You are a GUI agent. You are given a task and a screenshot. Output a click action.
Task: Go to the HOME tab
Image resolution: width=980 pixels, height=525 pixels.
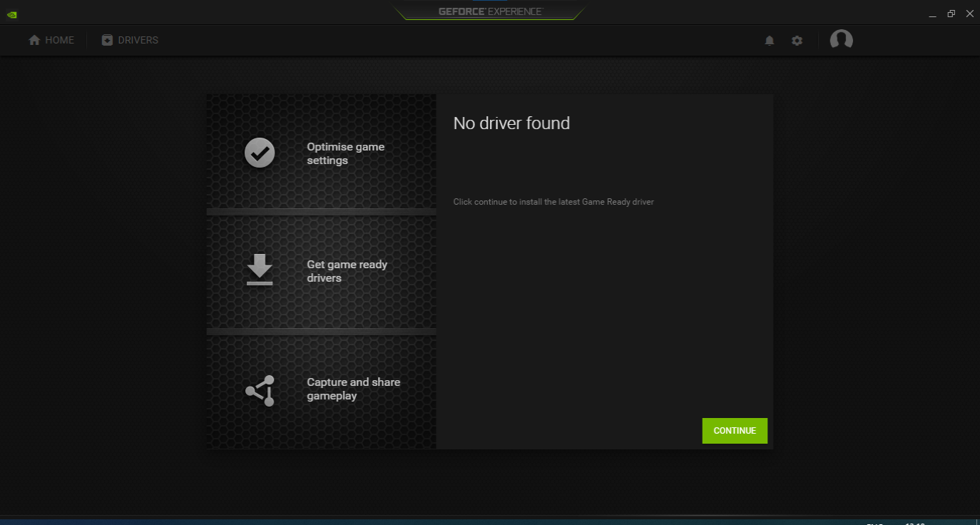click(51, 41)
